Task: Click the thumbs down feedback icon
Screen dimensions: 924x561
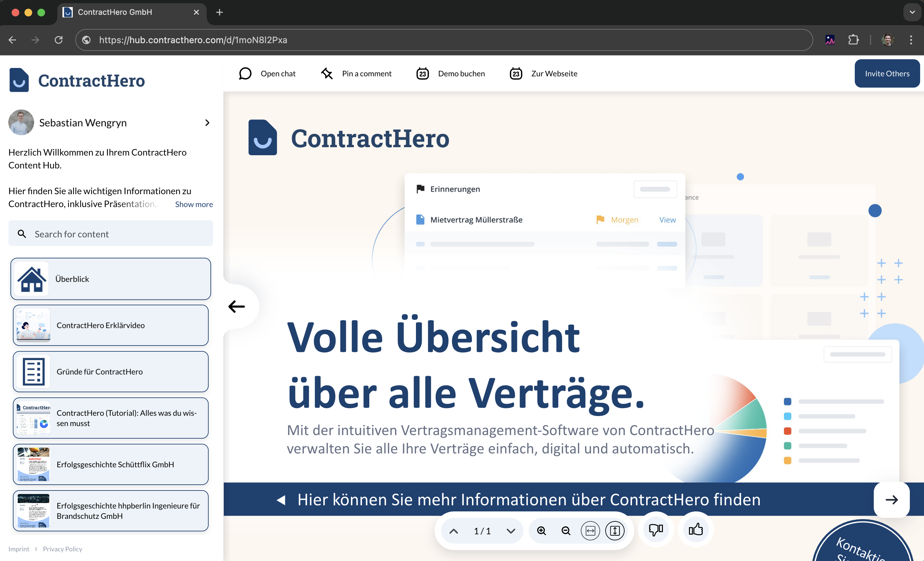Action: coord(655,530)
